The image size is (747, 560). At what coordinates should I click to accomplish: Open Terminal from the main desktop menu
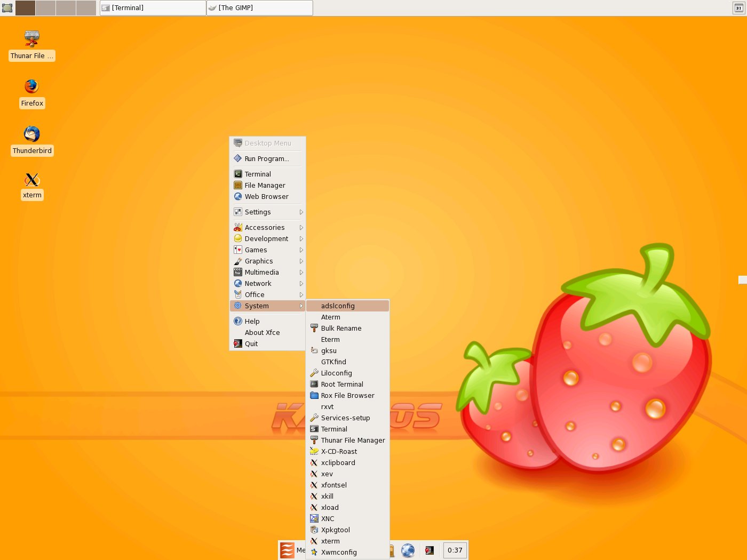pyautogui.click(x=267, y=174)
